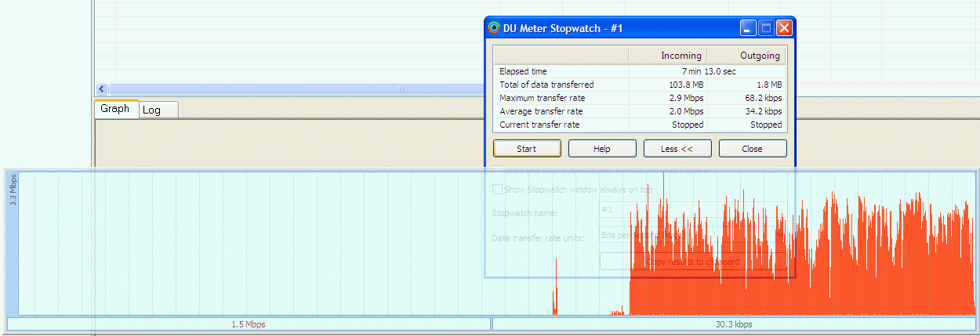980x336 pixels.
Task: Click the Incoming column header
Action: coord(667,56)
